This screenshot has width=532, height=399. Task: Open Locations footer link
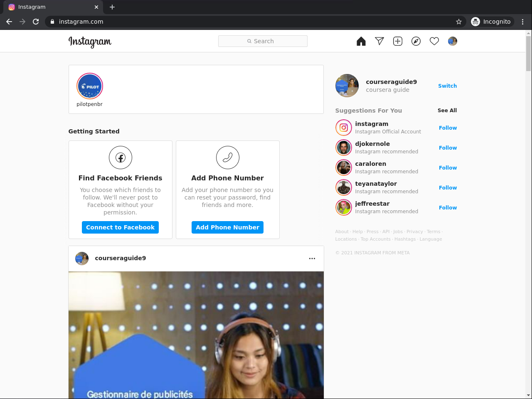click(x=346, y=239)
